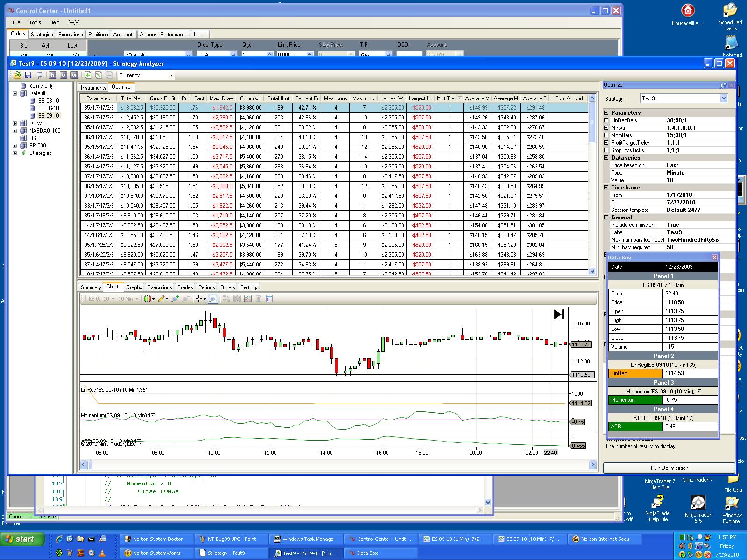Collapse the Parameters section in Optimize panel
The image size is (747, 560).
click(x=606, y=113)
